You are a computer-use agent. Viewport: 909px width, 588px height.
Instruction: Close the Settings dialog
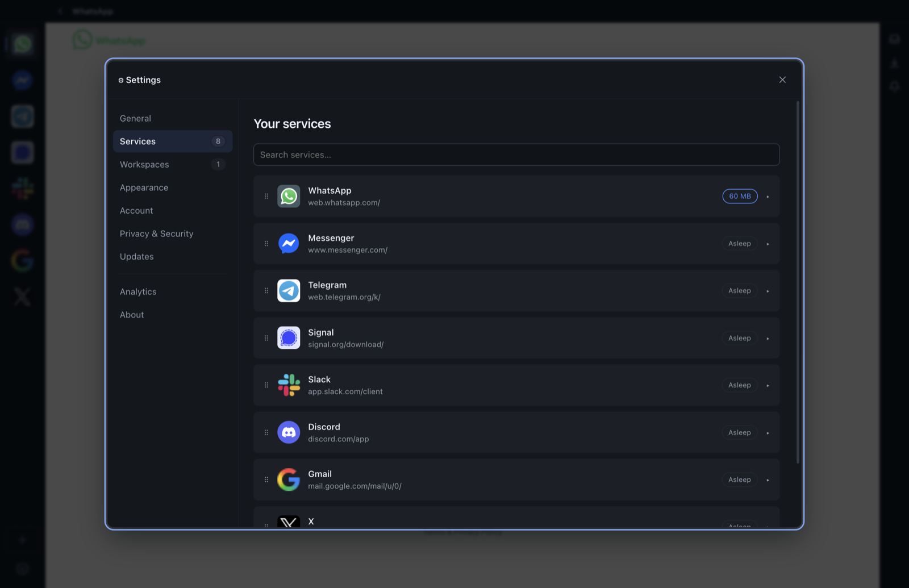pyautogui.click(x=782, y=80)
